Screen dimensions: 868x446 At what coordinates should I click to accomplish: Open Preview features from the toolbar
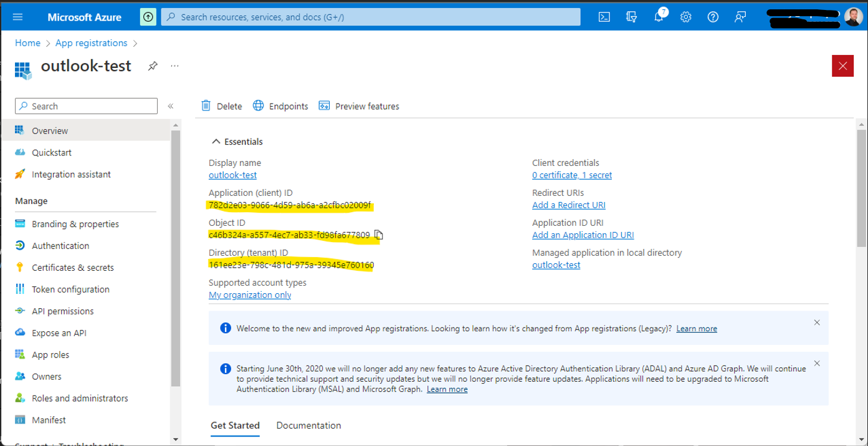(x=359, y=106)
